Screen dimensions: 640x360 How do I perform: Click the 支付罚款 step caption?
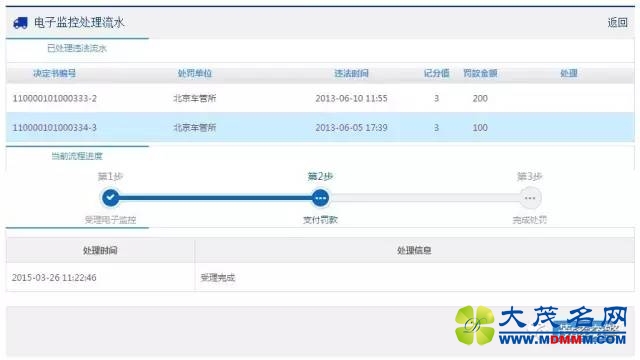coord(320,220)
